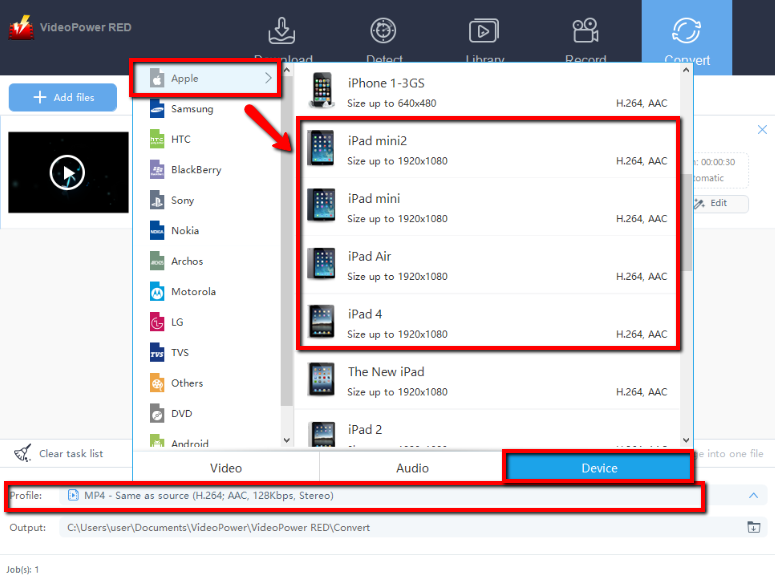
Task: Click the Clear task list broom icon
Action: coord(22,453)
